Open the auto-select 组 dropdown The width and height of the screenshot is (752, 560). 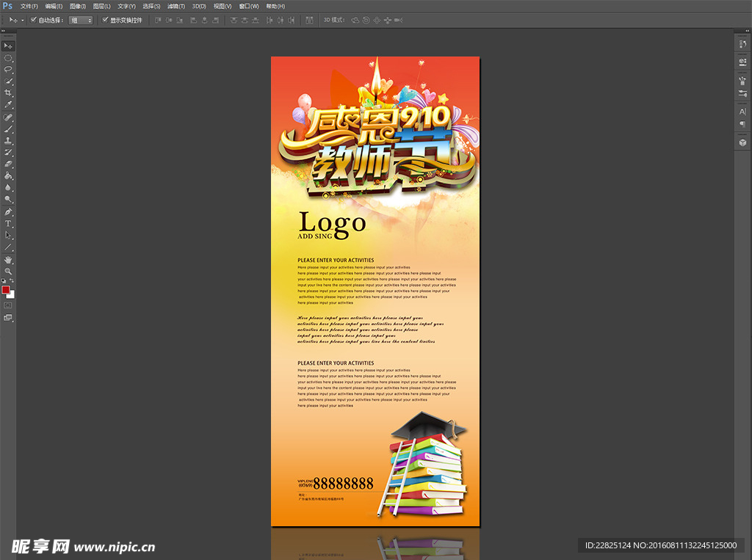(81, 20)
